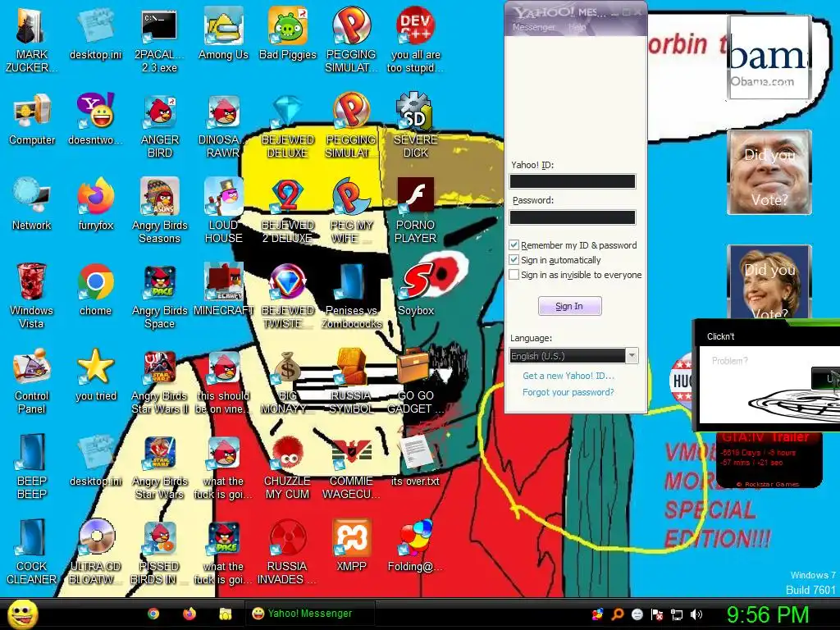Open the RUSSIA SYMBOL desktop icon
The width and height of the screenshot is (840, 630).
click(x=351, y=381)
